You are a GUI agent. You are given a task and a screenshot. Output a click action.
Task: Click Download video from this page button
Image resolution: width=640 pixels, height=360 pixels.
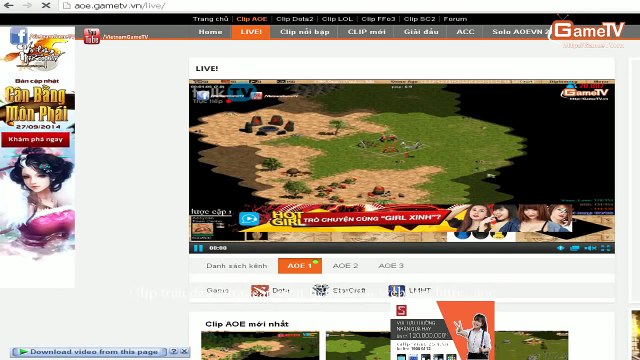[x=89, y=352]
